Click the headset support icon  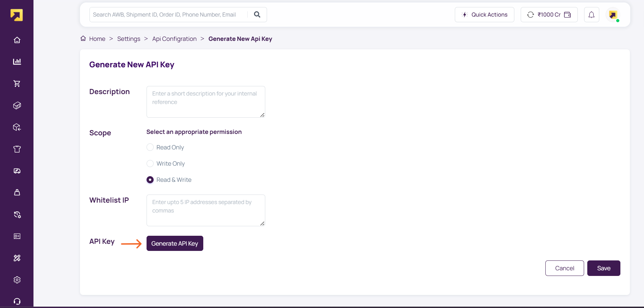click(x=17, y=301)
